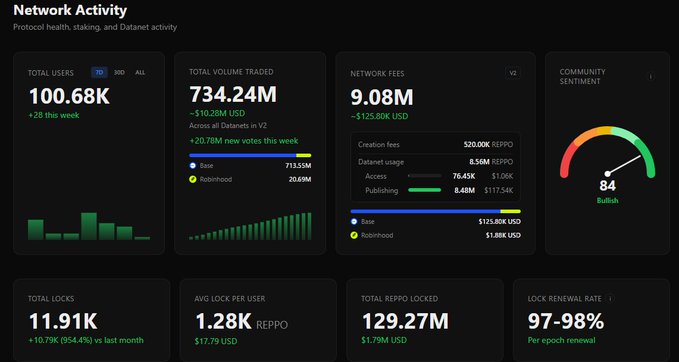This screenshot has height=362, width=679.
Task: Click the 76.45K Access value
Action: [464, 176]
